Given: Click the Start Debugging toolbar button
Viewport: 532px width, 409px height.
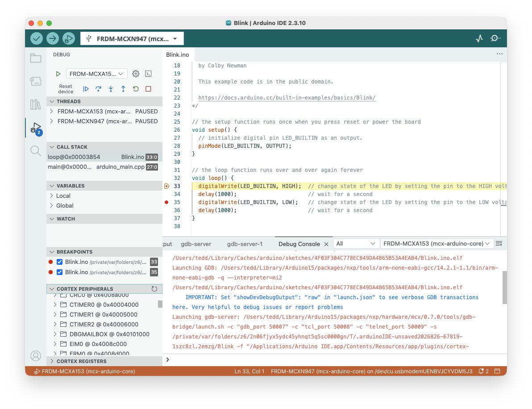Looking at the screenshot, I should (x=69, y=38).
